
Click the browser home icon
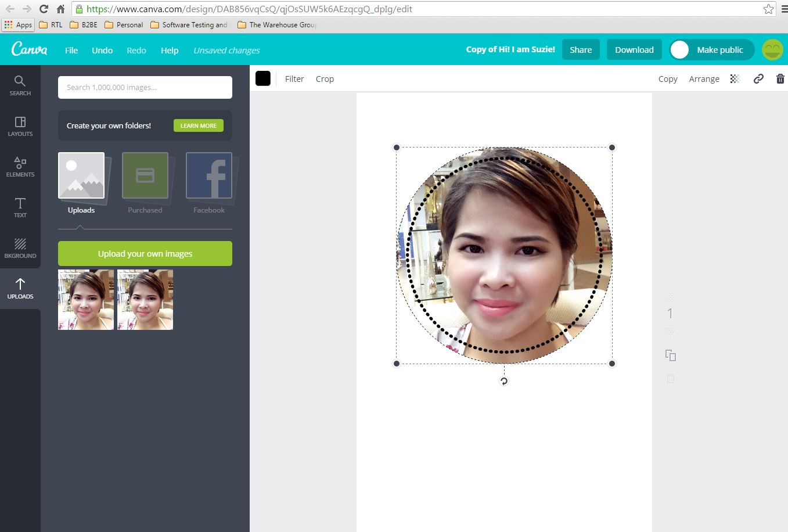pyautogui.click(x=60, y=9)
